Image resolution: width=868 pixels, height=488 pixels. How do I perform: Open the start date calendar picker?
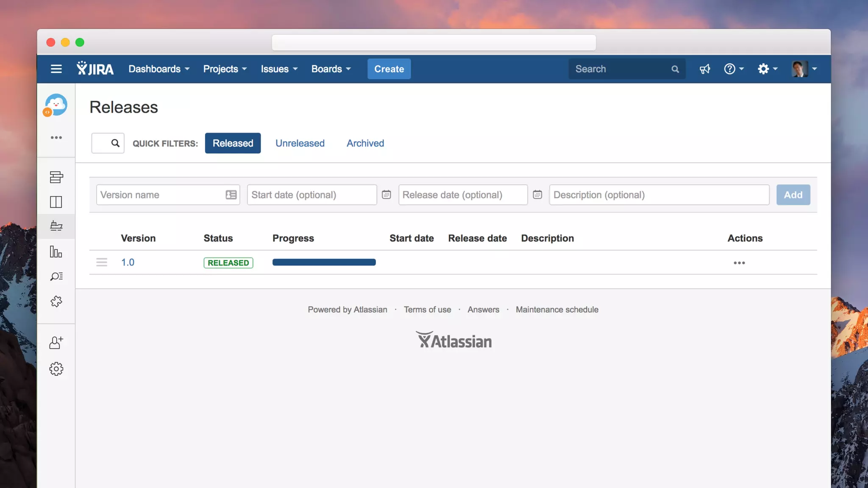386,195
